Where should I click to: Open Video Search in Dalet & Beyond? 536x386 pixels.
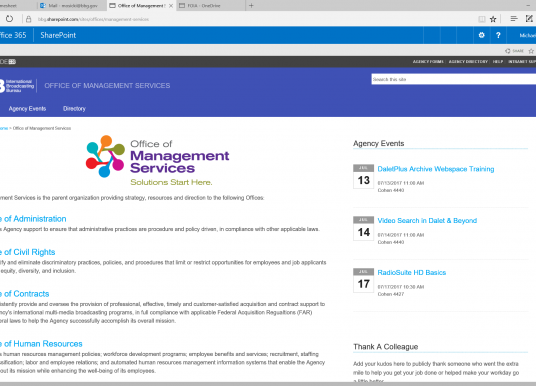point(427,221)
